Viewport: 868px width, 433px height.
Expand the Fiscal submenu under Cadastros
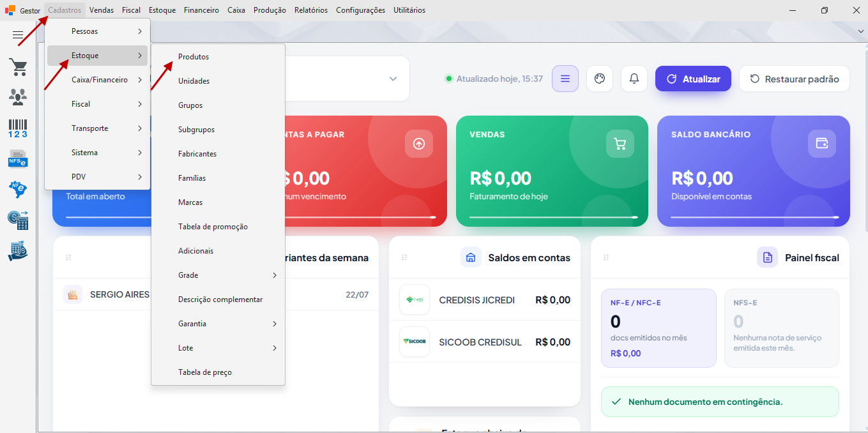(97, 104)
